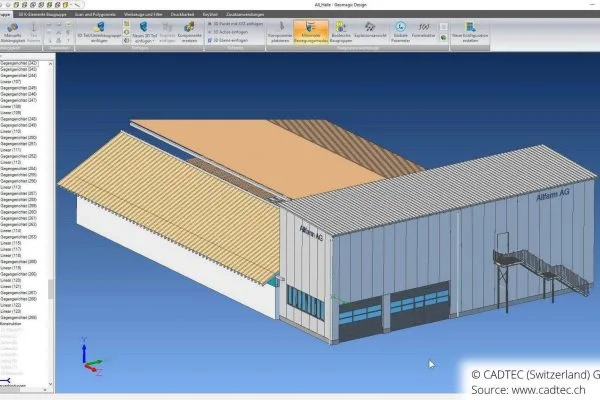Click the small green icon below the Formeleditor group
Viewport: 600px width, 400px height.
[443, 38]
